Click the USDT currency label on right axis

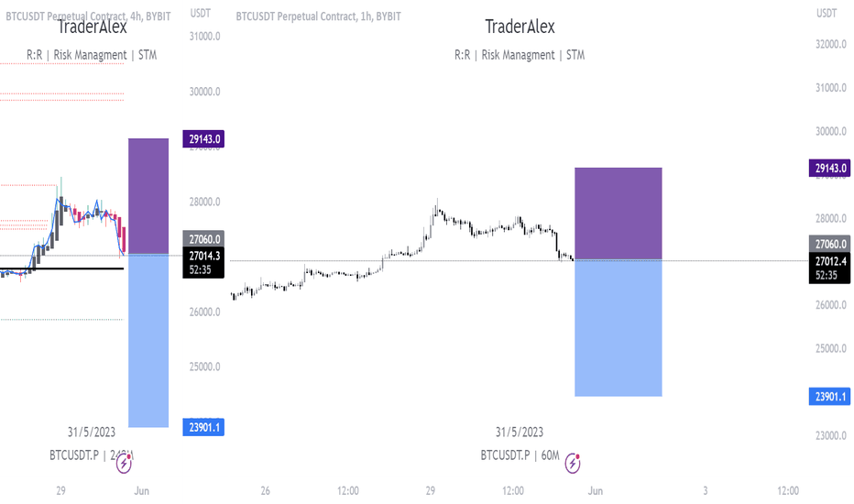coord(827,13)
